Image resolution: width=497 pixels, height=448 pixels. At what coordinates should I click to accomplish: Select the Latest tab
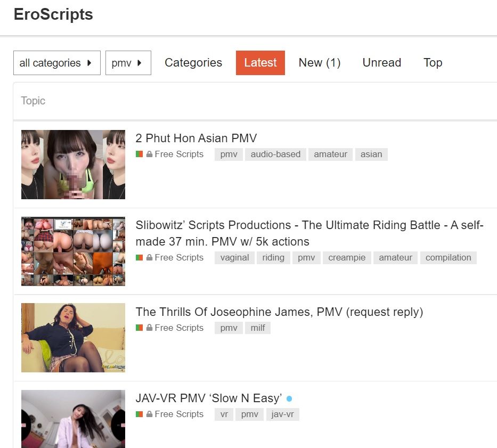pos(260,63)
